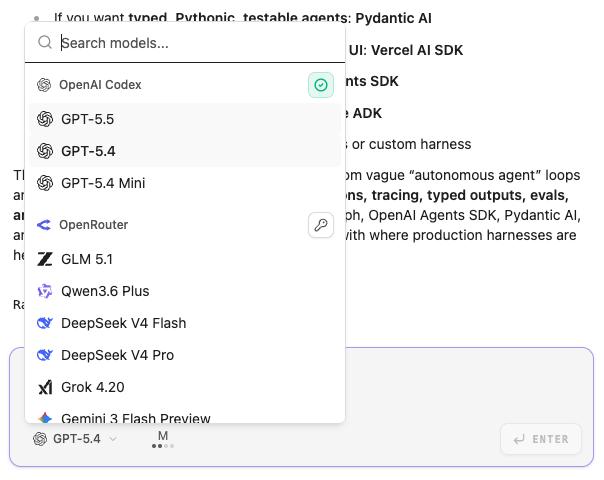This screenshot has width=604, height=480.
Task: Click the OpenRouter section header text
Action: pyautogui.click(x=94, y=225)
